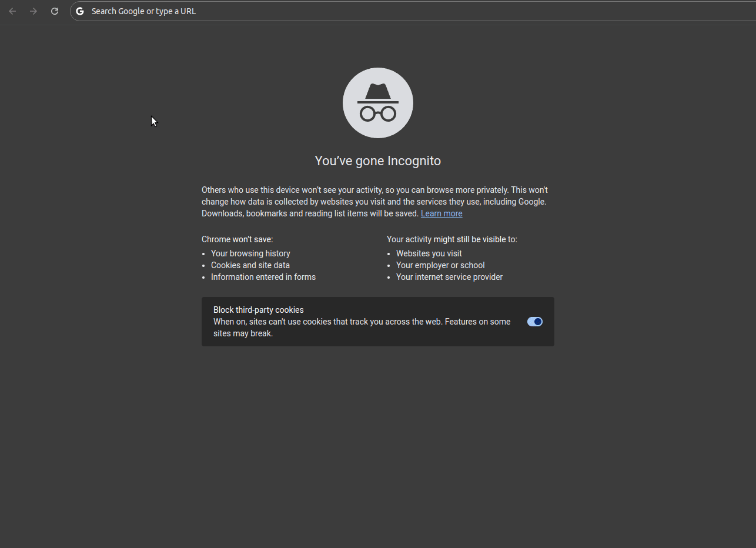Click the You've gone Incognito heading

coord(378,161)
